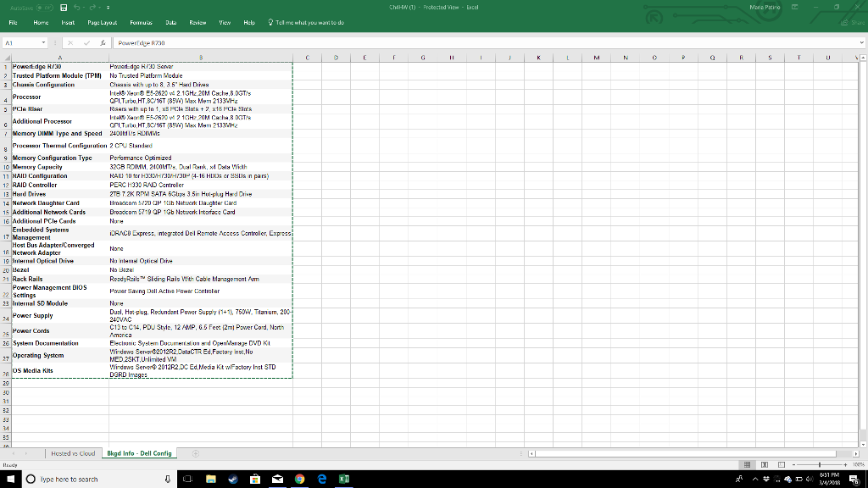868x488 pixels.
Task: Select cell 'Memory Capacity' in column A
Action: (60, 167)
